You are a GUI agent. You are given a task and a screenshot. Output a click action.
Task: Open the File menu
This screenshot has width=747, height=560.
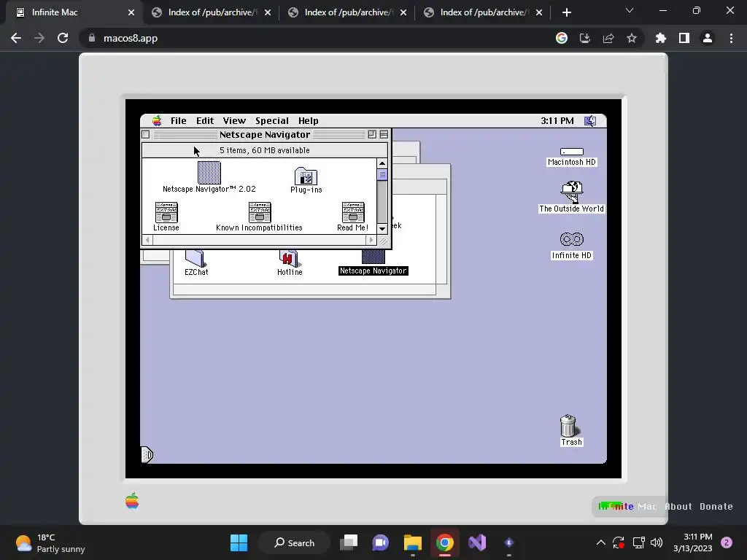pos(179,121)
